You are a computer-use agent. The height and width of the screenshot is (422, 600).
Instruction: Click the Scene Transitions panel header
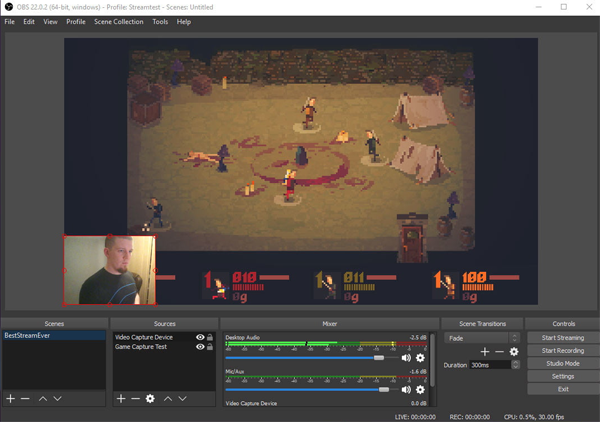click(482, 324)
